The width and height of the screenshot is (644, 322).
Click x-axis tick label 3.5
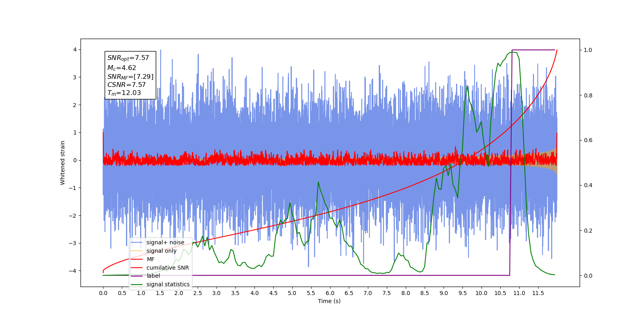[x=235, y=293]
